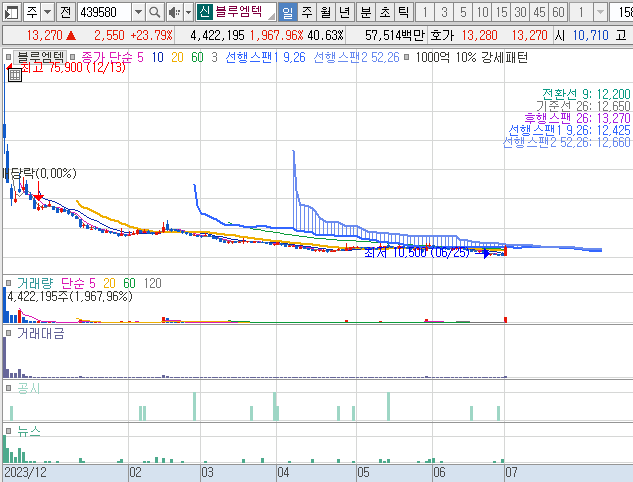Click the ask price 13,280
The width and height of the screenshot is (633, 482).
(x=480, y=36)
